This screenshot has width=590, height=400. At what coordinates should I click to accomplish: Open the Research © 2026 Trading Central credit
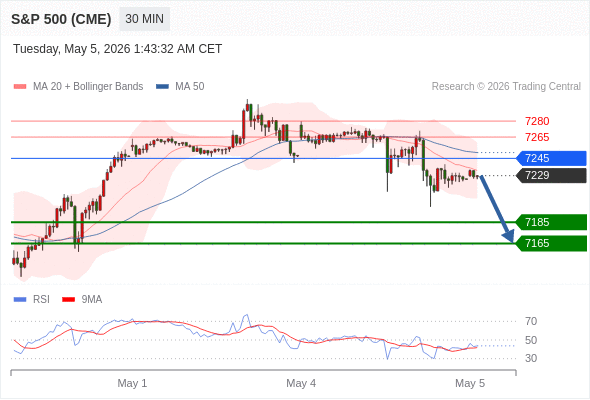pyautogui.click(x=506, y=87)
